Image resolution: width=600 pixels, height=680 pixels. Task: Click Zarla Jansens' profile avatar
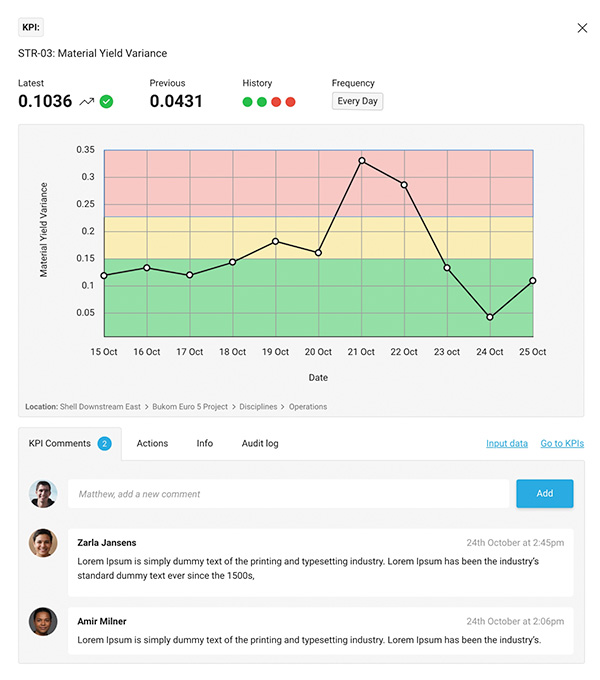42,543
